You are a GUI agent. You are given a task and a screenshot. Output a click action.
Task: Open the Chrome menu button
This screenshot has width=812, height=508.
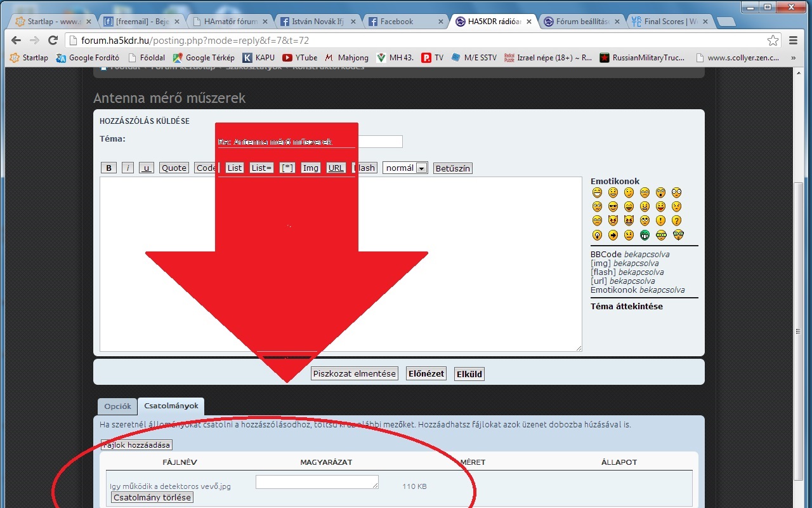pyautogui.click(x=793, y=41)
